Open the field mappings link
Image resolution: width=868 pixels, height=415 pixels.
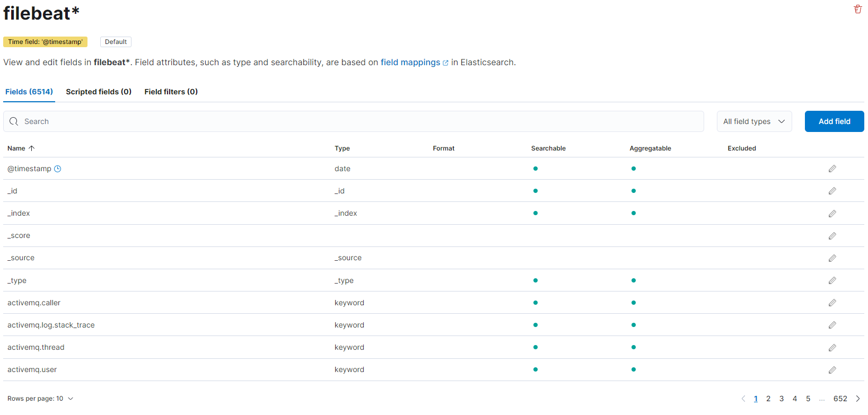point(414,63)
